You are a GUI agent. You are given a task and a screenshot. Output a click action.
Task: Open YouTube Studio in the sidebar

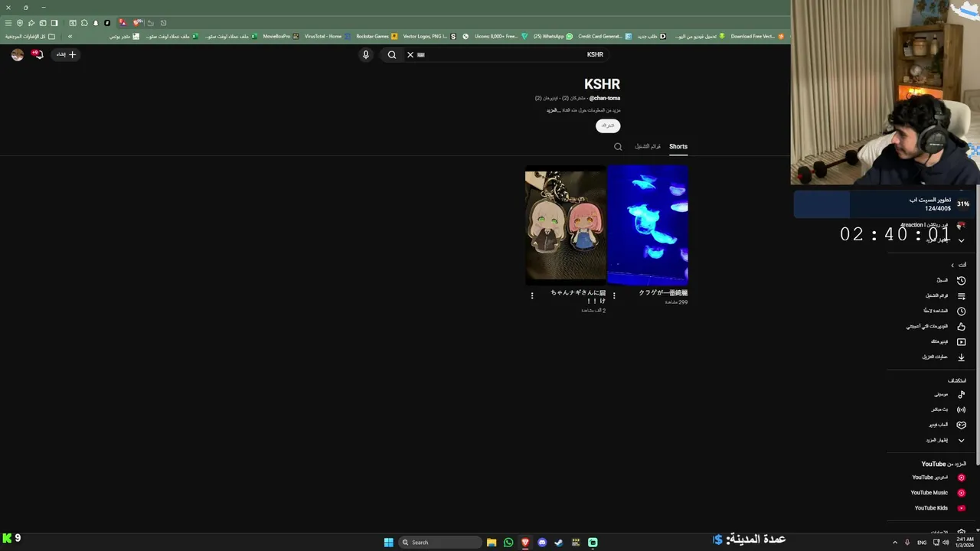tap(939, 478)
